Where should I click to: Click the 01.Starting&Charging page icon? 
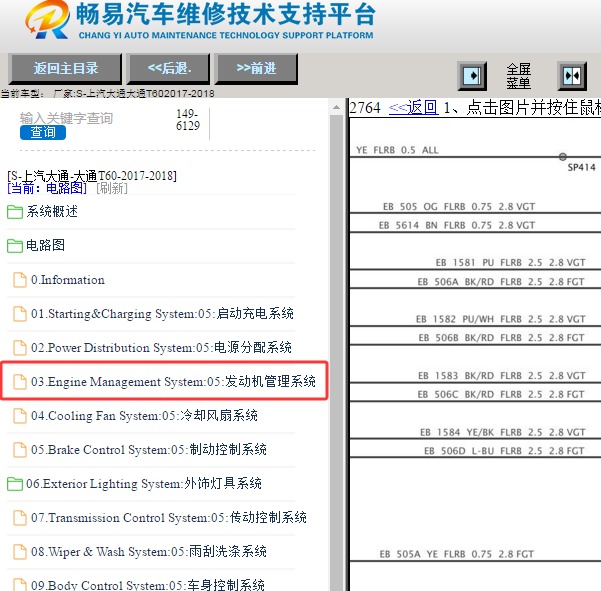20,314
